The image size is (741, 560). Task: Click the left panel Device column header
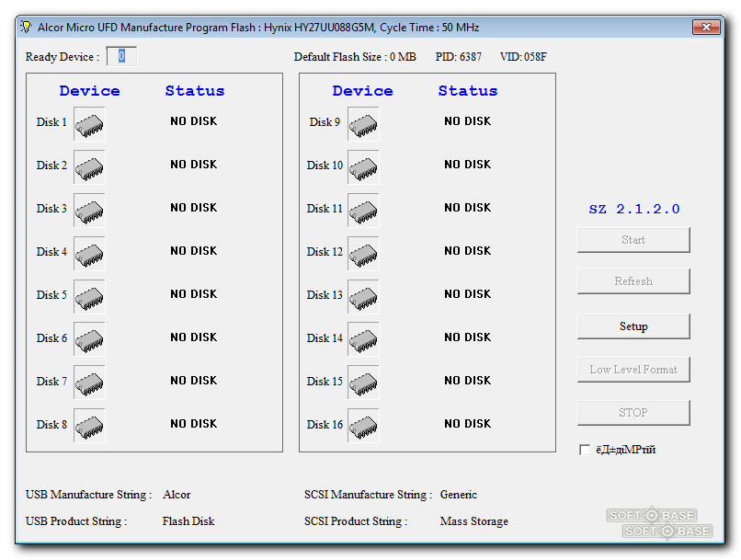(x=90, y=91)
